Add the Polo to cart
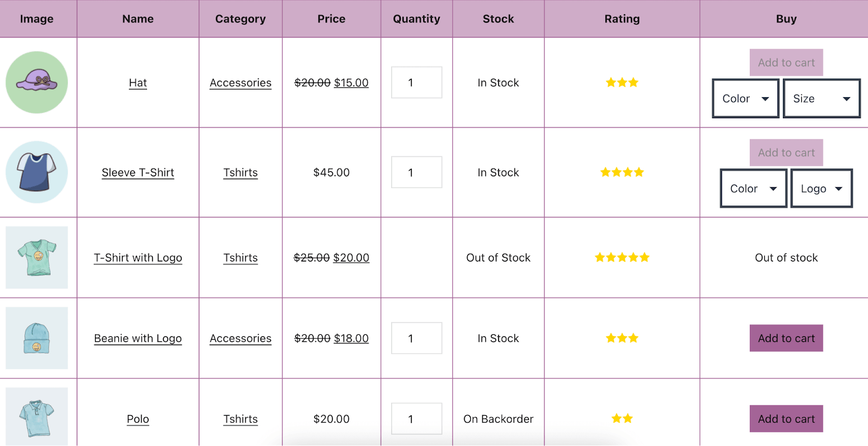Image resolution: width=868 pixels, height=446 pixels. click(x=786, y=418)
